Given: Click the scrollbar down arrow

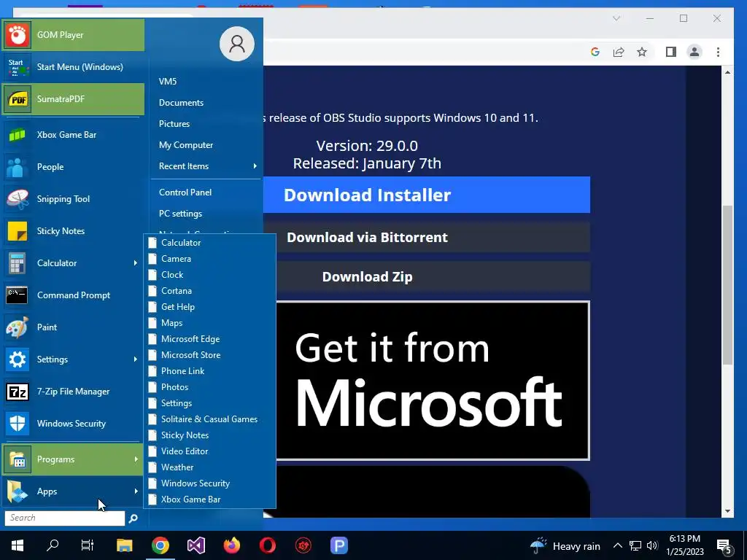Looking at the screenshot, I should click(x=727, y=511).
